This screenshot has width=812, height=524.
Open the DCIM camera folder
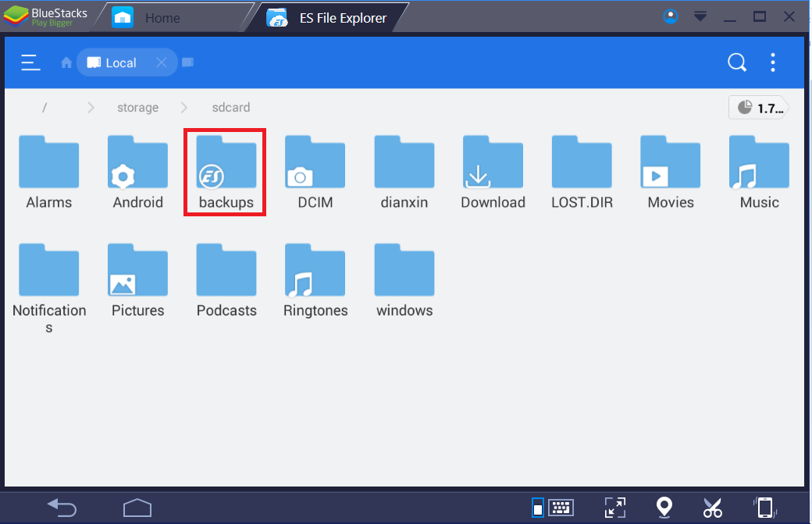tap(315, 173)
